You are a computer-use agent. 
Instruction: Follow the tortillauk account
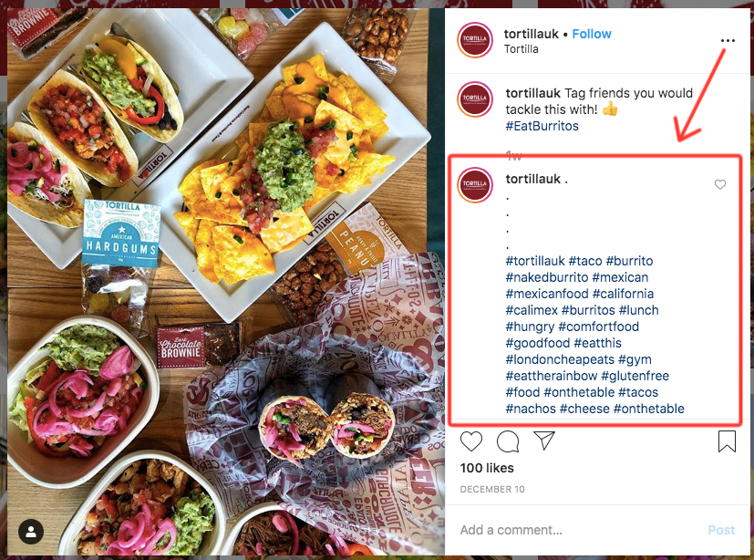pyautogui.click(x=592, y=34)
